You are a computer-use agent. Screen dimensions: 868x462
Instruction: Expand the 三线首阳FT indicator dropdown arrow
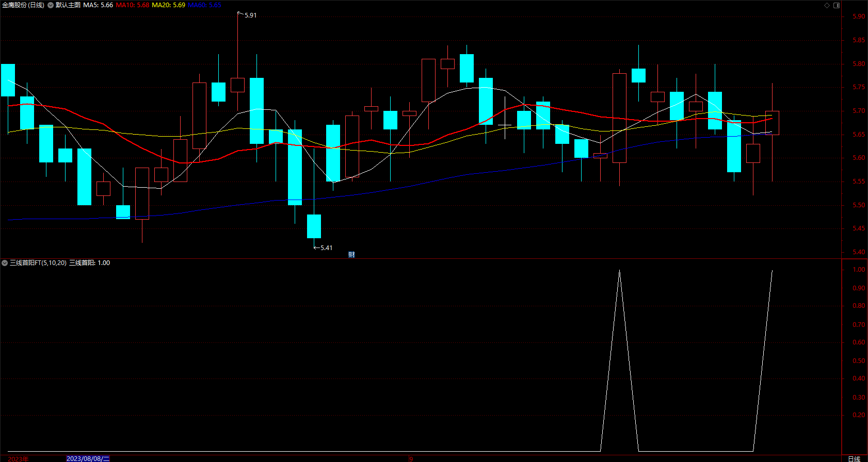[5, 263]
